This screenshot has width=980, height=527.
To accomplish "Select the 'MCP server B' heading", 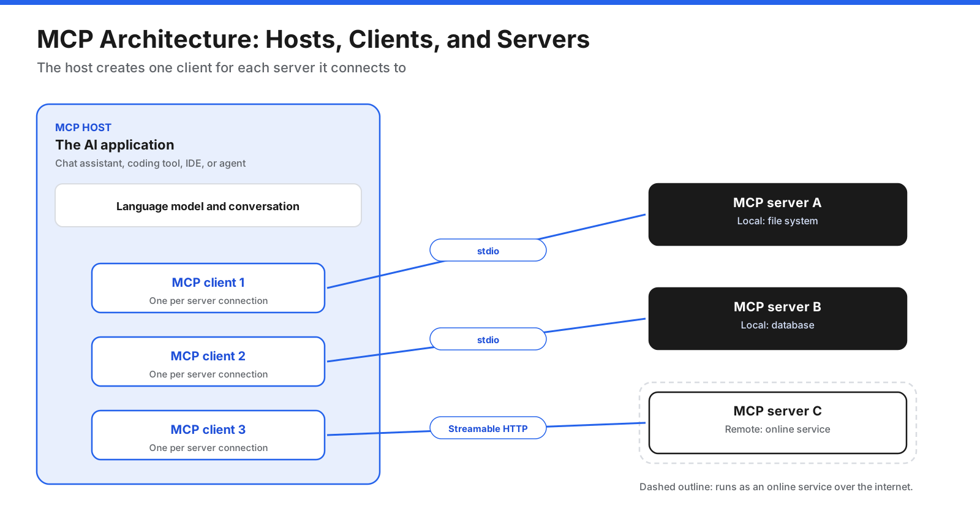I will (x=777, y=307).
